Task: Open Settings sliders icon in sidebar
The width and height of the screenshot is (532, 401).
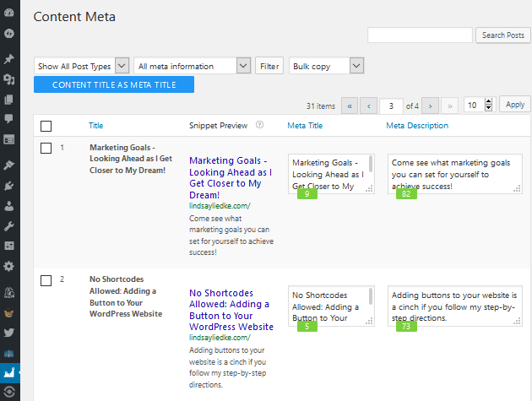Action: (9, 246)
